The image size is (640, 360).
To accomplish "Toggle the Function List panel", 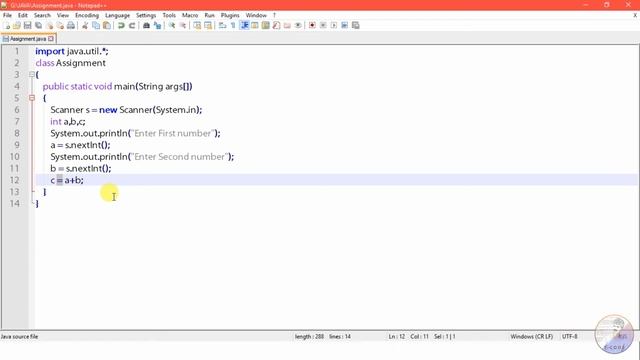I will pos(276,25).
